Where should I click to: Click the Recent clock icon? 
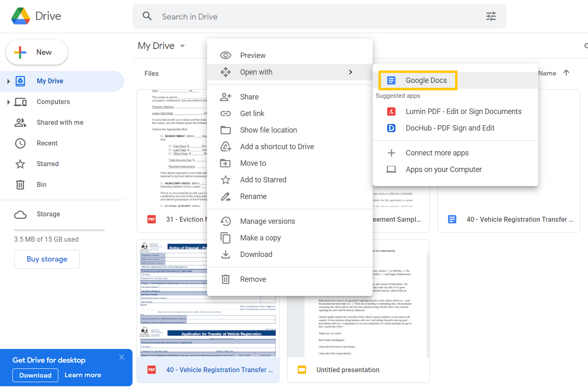(20, 143)
